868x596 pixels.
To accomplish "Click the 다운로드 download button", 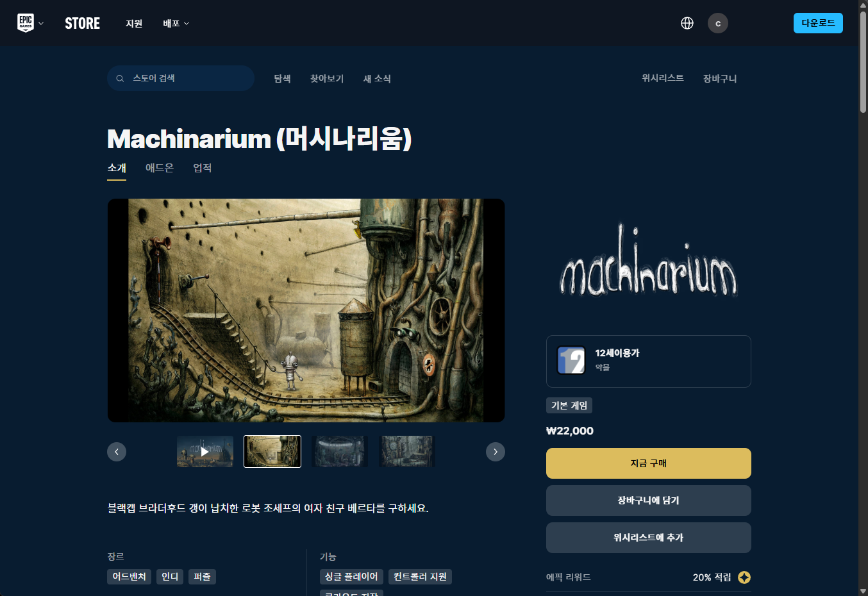I will coord(818,23).
